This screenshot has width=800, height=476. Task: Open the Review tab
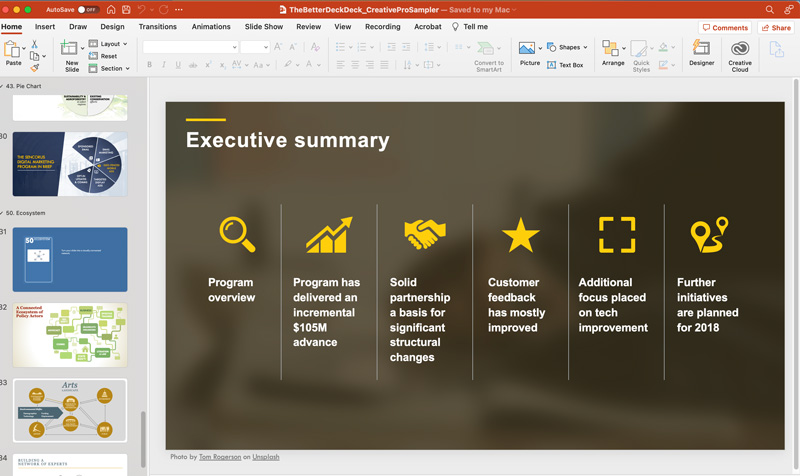click(x=309, y=27)
